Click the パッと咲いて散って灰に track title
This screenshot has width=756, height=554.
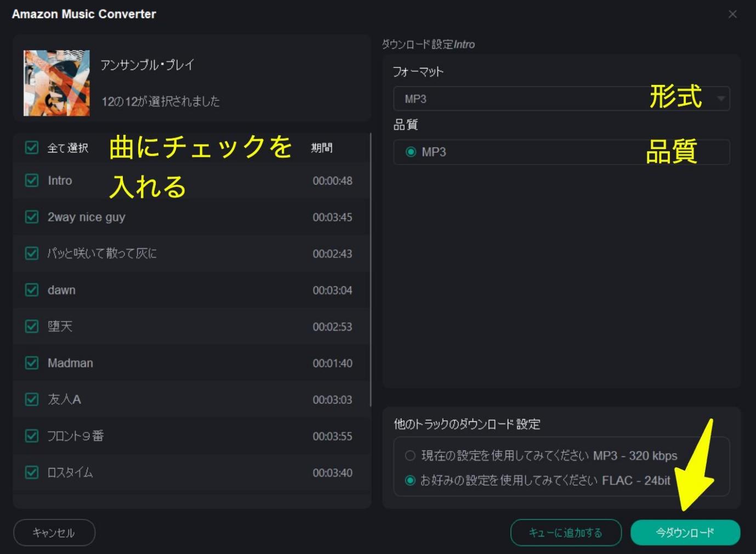tap(102, 253)
